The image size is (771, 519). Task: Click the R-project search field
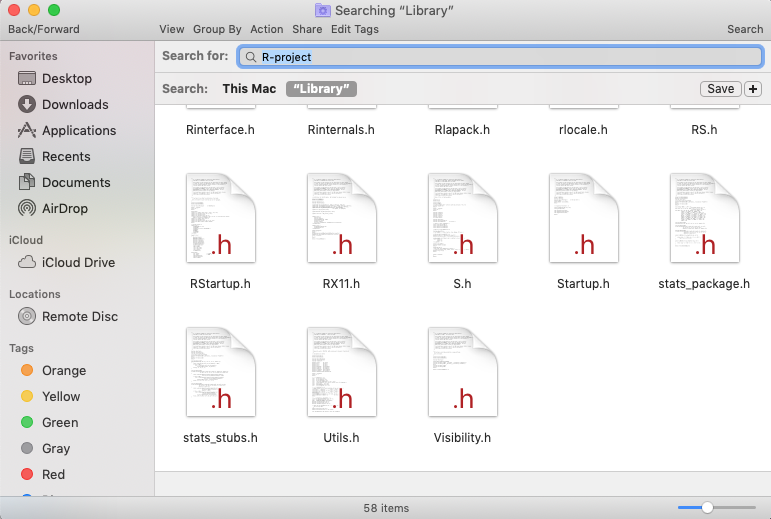(500, 57)
